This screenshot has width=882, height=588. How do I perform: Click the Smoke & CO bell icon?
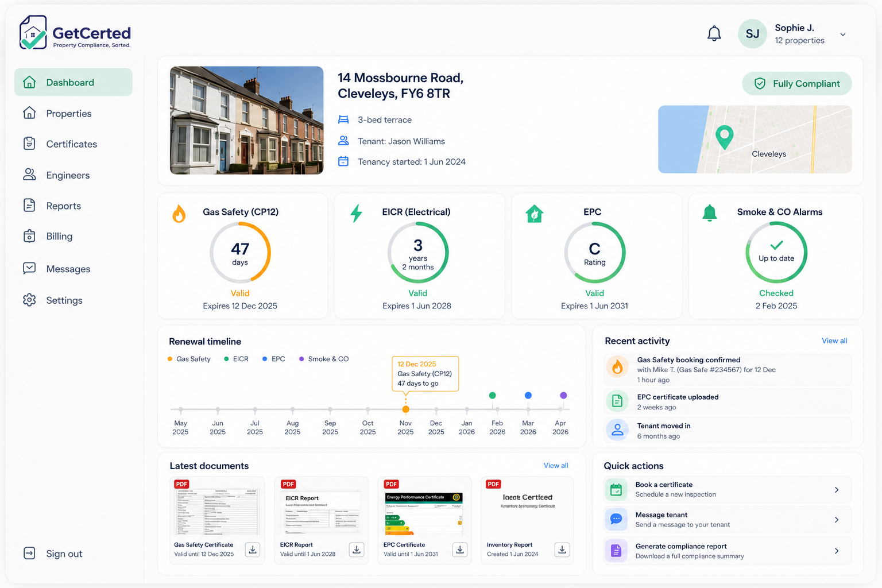pyautogui.click(x=710, y=213)
